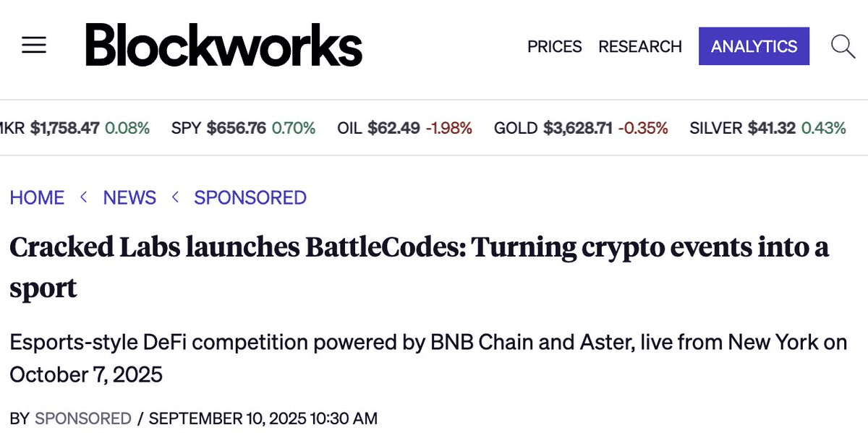
Task: Select the MKR ticker at $1,758.47
Action: point(75,128)
